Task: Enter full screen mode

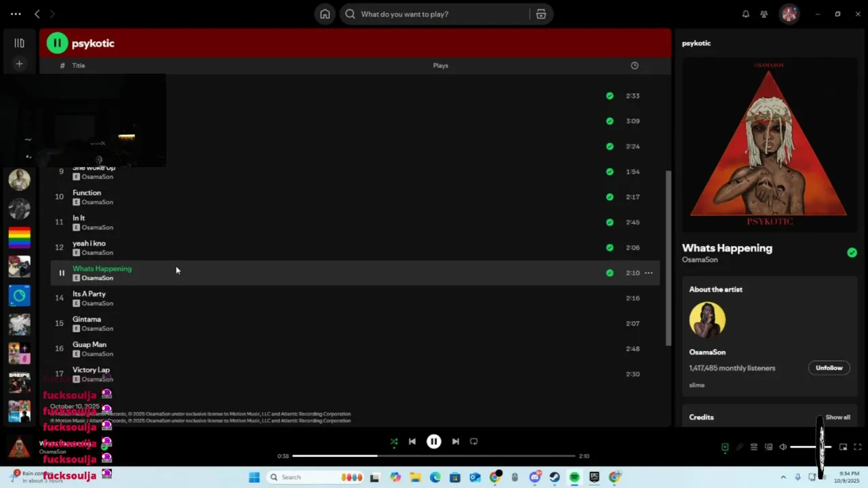Action: tap(858, 447)
